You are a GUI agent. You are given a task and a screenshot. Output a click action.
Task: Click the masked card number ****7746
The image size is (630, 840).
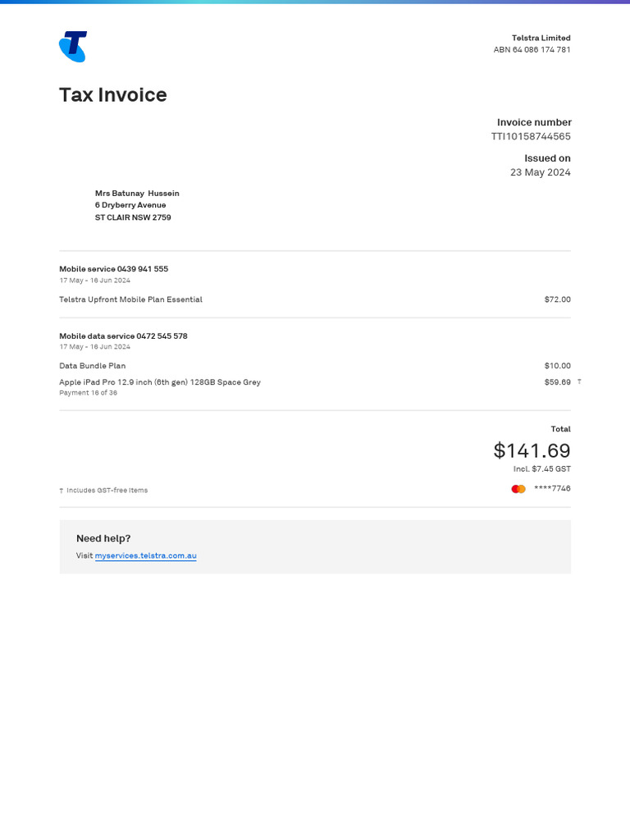click(552, 489)
